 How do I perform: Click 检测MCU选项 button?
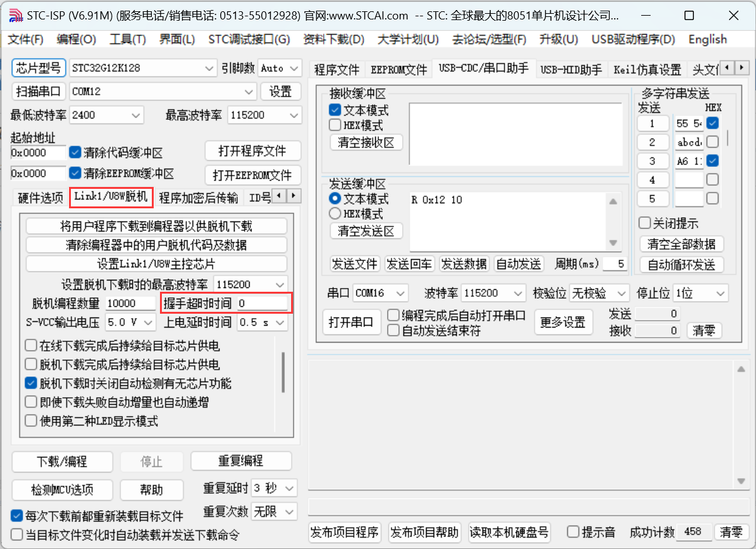[x=62, y=489]
